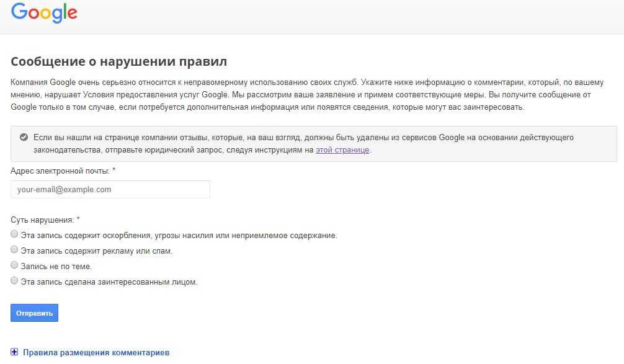Click the Адрес электронной почты field label

(x=63, y=171)
